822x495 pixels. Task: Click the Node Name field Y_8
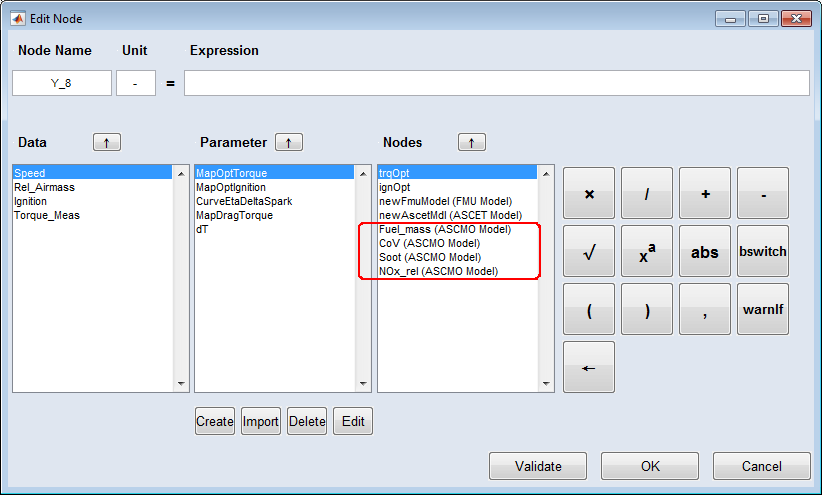point(62,83)
